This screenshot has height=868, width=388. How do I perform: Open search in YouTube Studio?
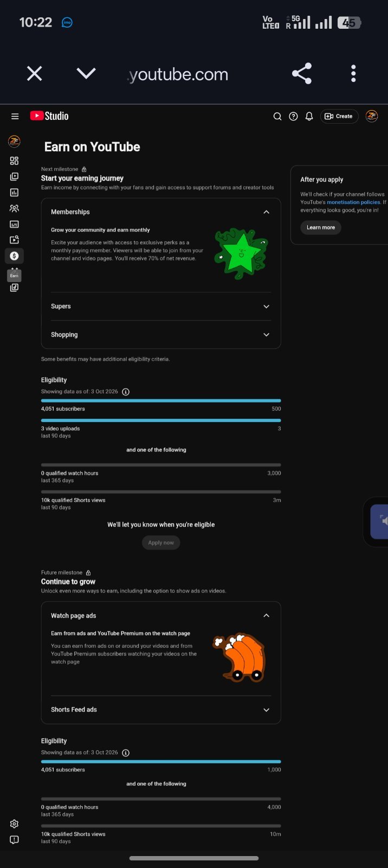277,116
